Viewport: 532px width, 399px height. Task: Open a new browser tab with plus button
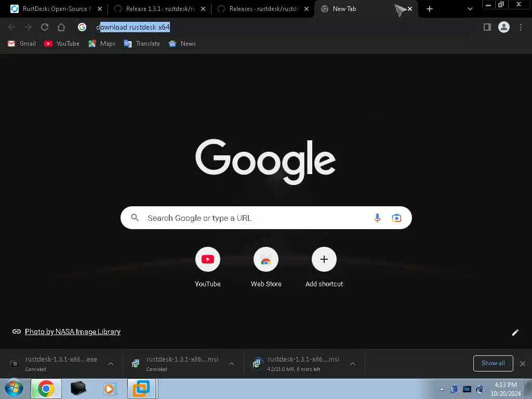click(430, 9)
